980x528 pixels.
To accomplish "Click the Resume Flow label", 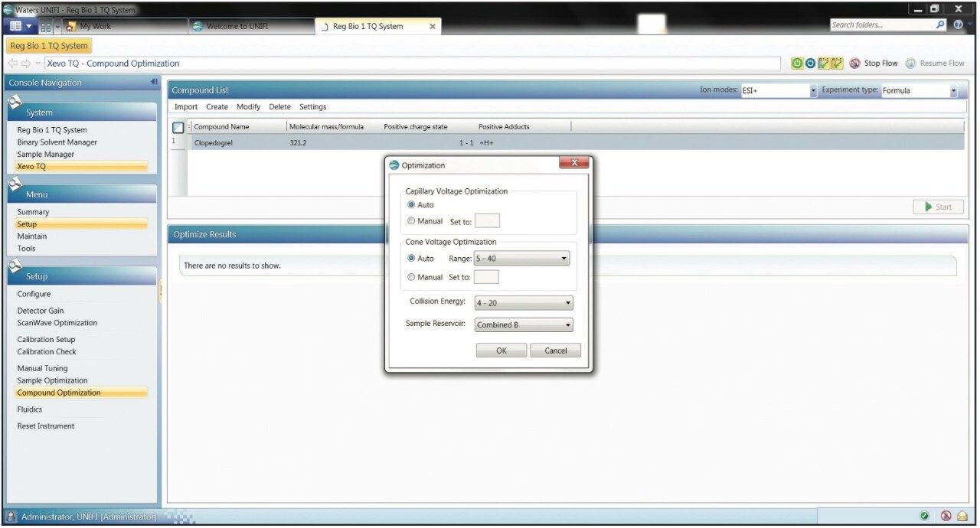I will click(942, 64).
